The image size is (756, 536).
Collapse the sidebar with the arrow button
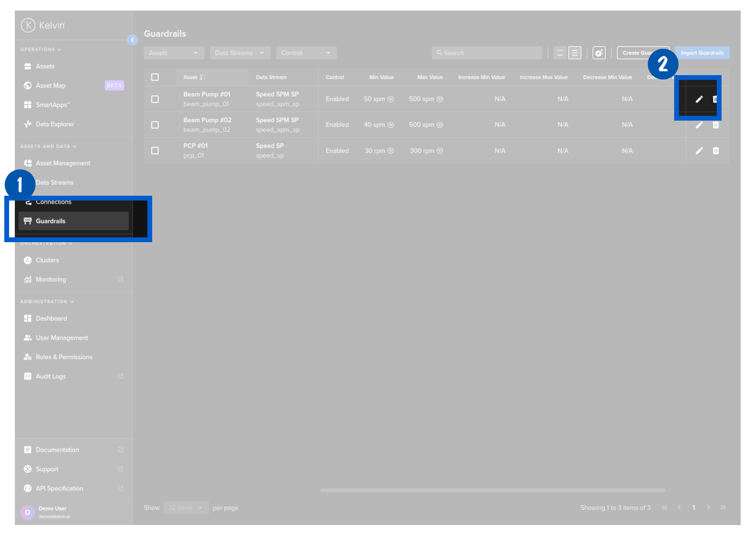pyautogui.click(x=133, y=40)
